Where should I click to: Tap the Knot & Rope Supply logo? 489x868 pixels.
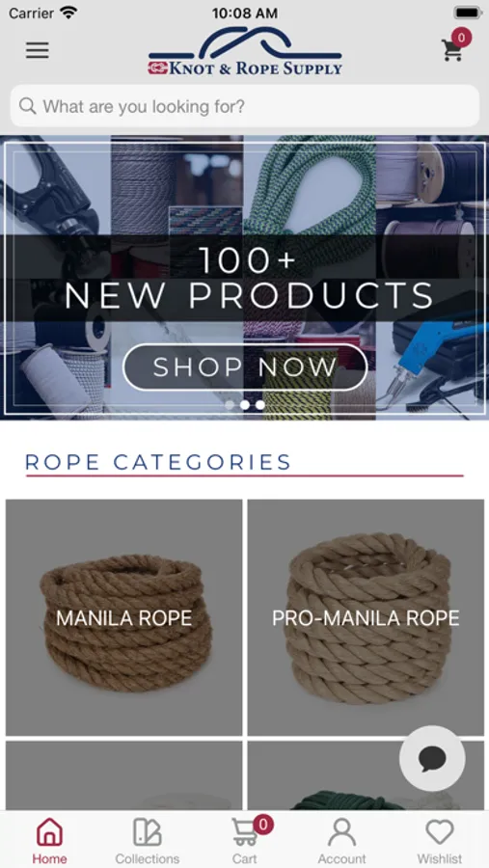(245, 51)
